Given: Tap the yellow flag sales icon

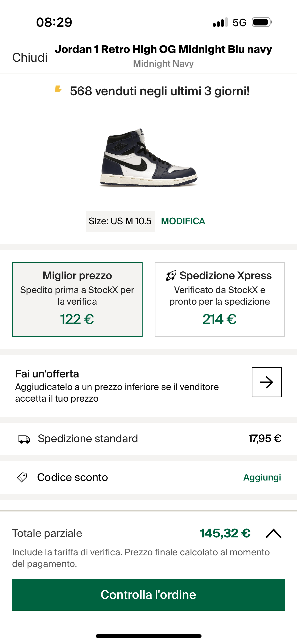Looking at the screenshot, I should (58, 89).
